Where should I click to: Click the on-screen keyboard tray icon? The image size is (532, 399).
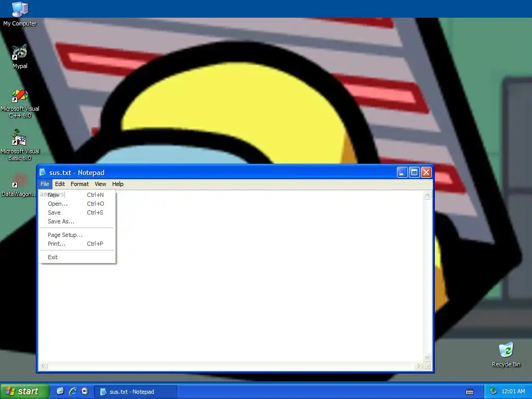(x=470, y=392)
